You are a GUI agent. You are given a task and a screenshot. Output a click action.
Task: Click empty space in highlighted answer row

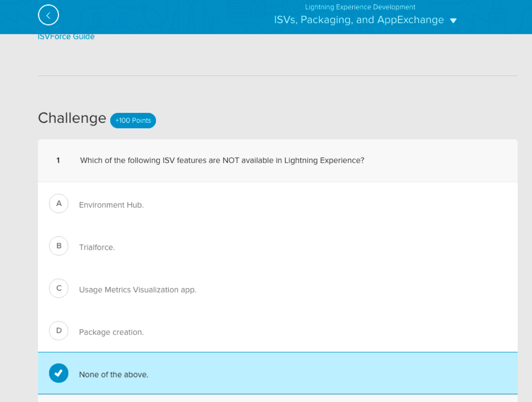(322, 373)
